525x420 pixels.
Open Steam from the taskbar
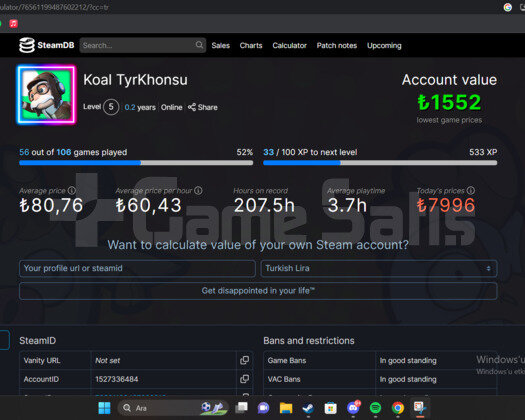tap(308, 408)
